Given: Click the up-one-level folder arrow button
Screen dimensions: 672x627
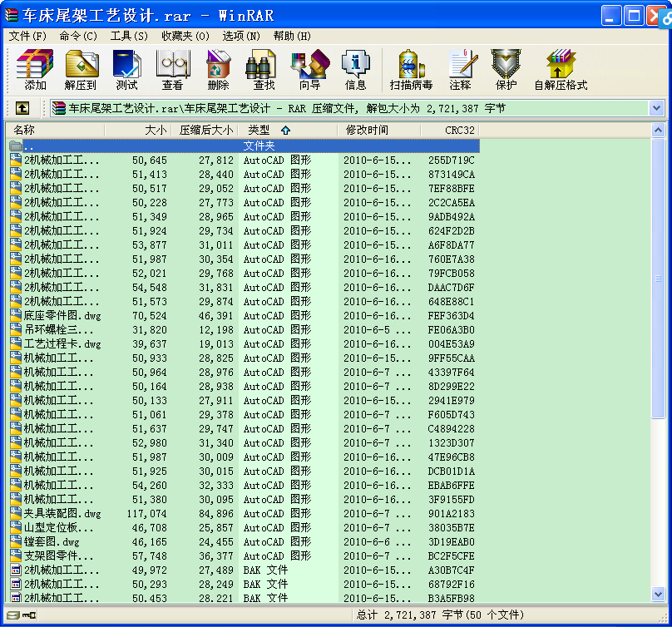Looking at the screenshot, I should pyautogui.click(x=22, y=108).
